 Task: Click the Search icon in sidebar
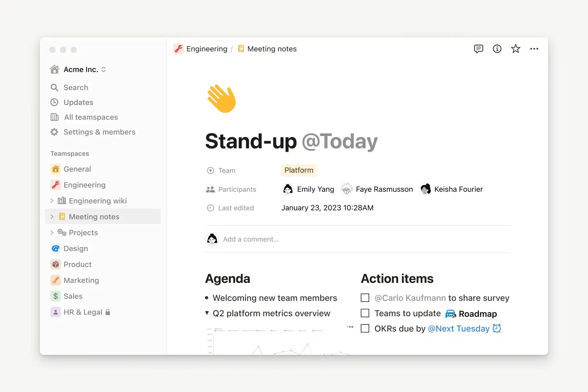click(55, 87)
